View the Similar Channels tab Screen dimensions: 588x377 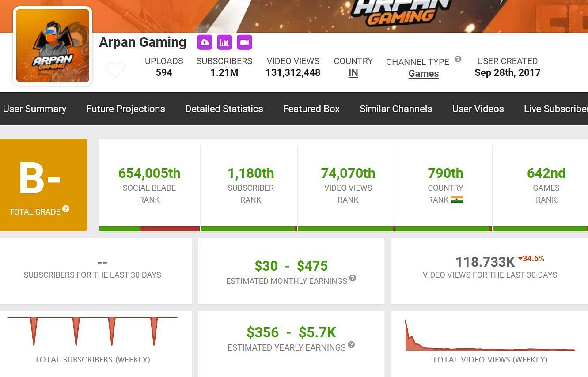pyautogui.click(x=396, y=109)
